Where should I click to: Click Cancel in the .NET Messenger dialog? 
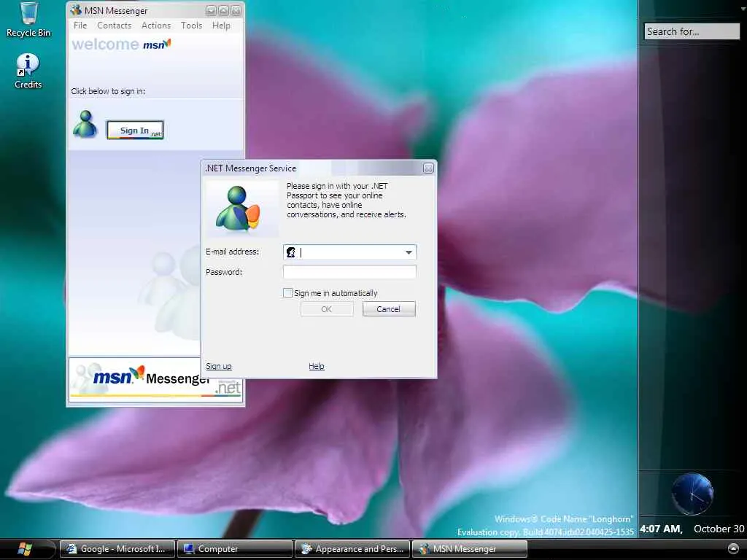pyautogui.click(x=389, y=309)
